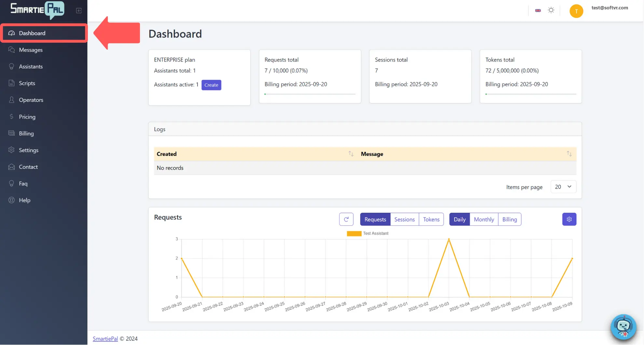Click the Tokens total progress bar
The image size is (644, 345).
pyautogui.click(x=530, y=94)
